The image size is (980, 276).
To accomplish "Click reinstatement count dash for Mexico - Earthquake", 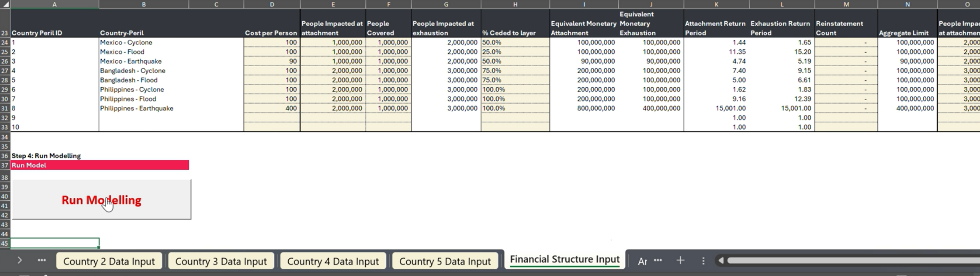I will (x=846, y=61).
